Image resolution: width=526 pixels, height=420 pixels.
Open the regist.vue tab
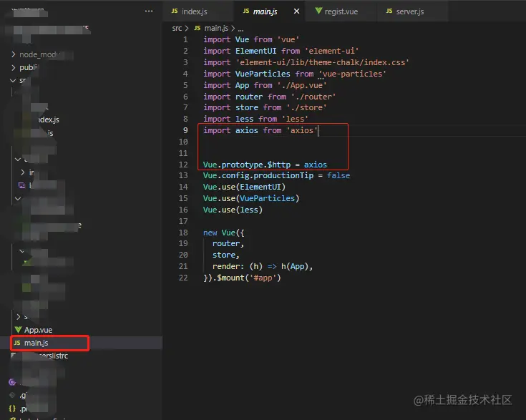tap(341, 11)
